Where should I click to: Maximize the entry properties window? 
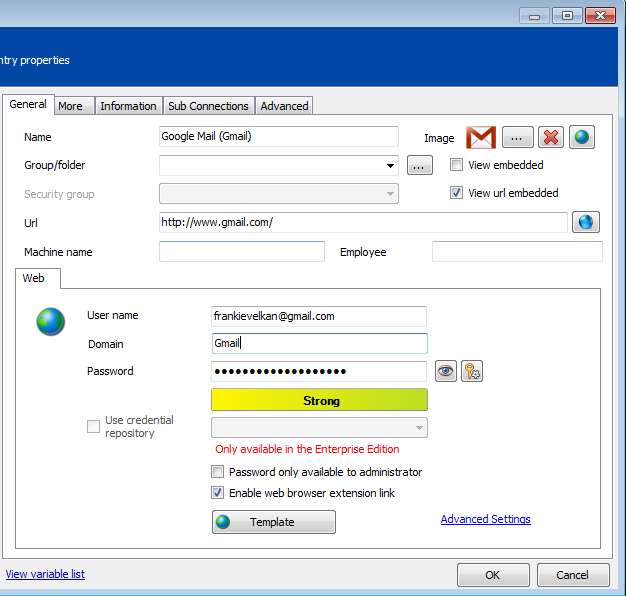tap(567, 16)
